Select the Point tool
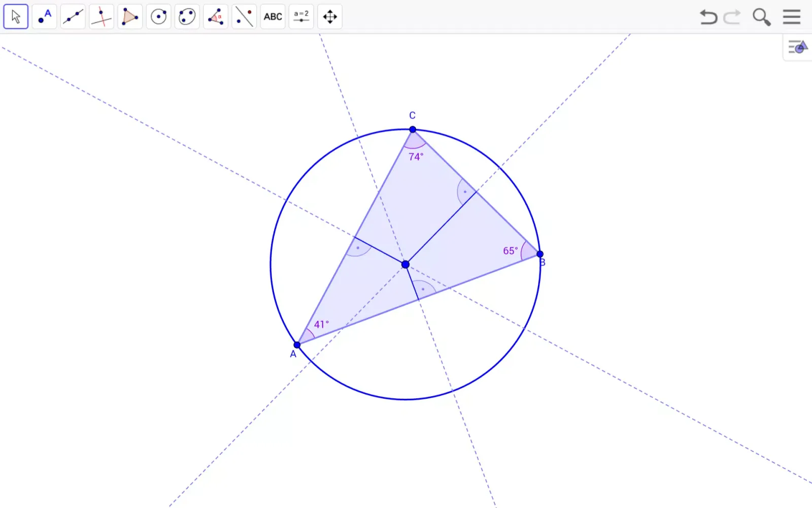The width and height of the screenshot is (812, 508). point(45,17)
